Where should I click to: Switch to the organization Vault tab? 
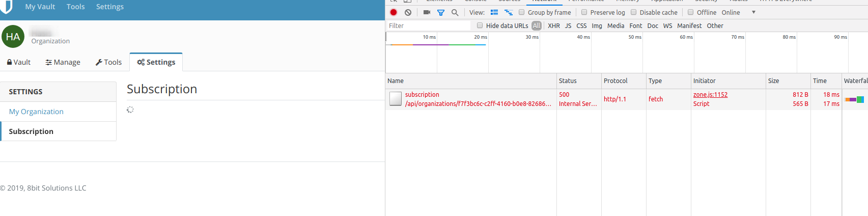[x=19, y=62]
